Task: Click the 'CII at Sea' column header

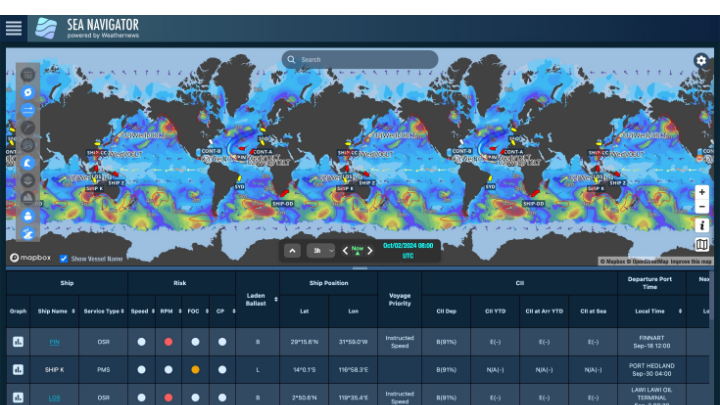Action: click(593, 311)
